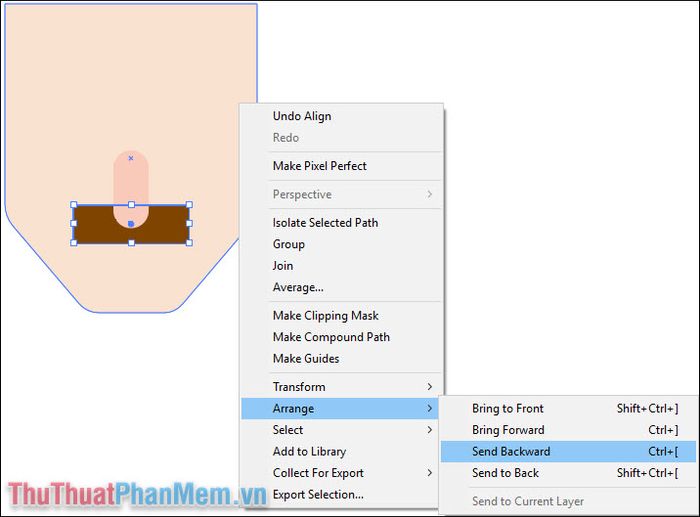This screenshot has height=517, width=700.
Task: Click the brown rectangle's top-center handle
Action: pyautogui.click(x=131, y=204)
